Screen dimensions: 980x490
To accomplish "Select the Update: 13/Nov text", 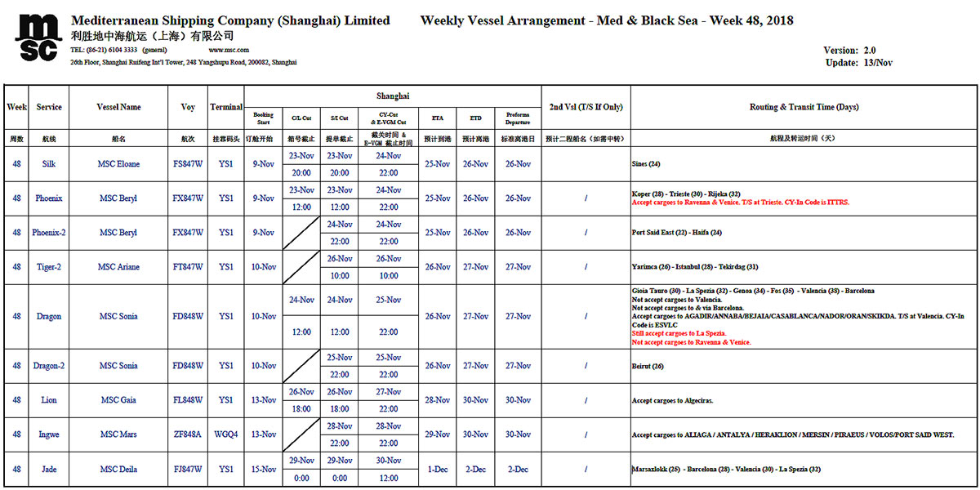I will [858, 63].
